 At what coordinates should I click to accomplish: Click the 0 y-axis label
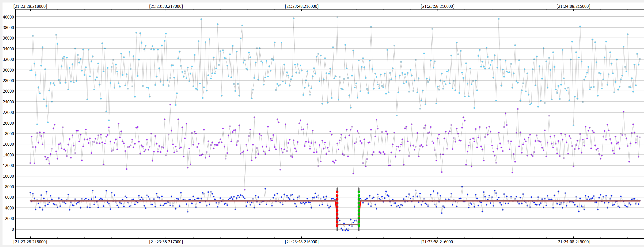click(13, 229)
